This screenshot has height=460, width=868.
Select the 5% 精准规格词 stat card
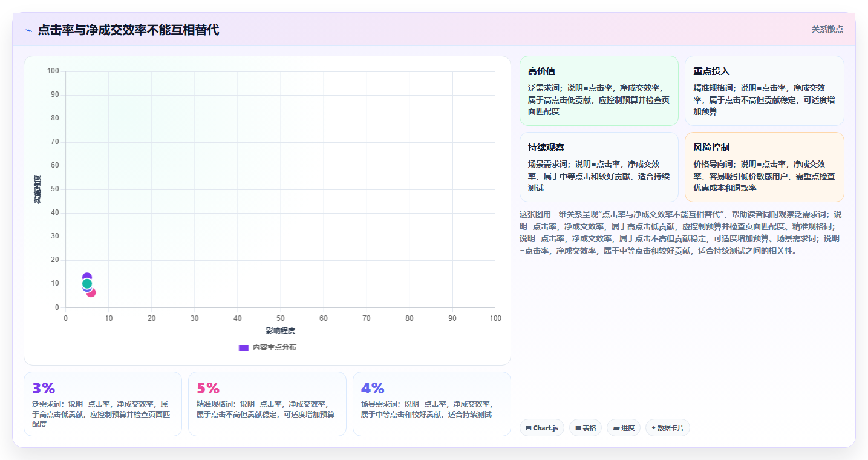(267, 404)
